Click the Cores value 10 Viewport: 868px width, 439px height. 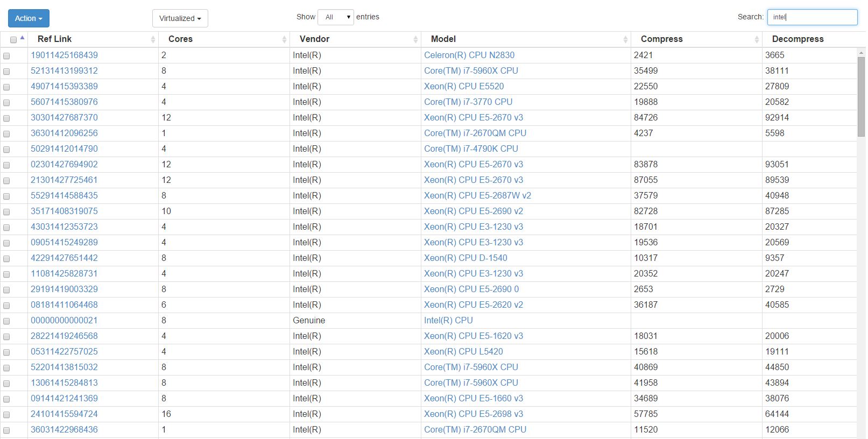(166, 211)
